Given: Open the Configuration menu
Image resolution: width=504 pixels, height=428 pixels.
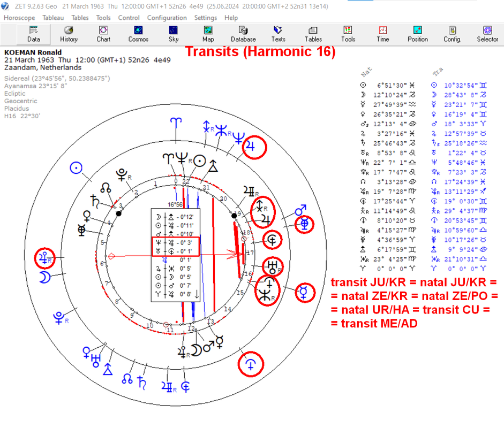Looking at the screenshot, I should 167,18.
